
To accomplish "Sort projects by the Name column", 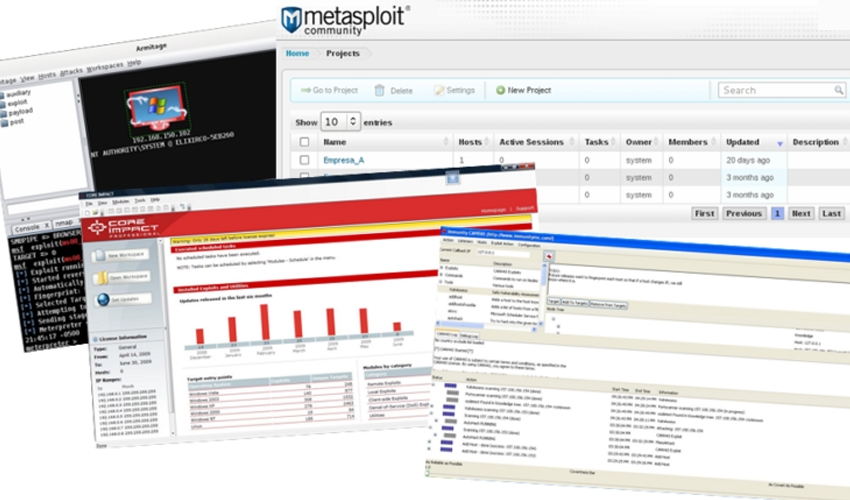I will pyautogui.click(x=385, y=142).
